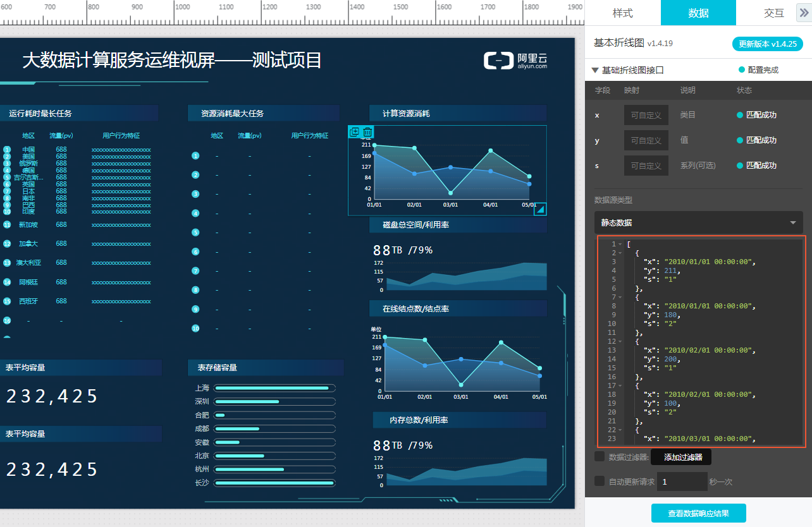
Task: Click the 在线结点数 line chart
Action: pos(458,363)
